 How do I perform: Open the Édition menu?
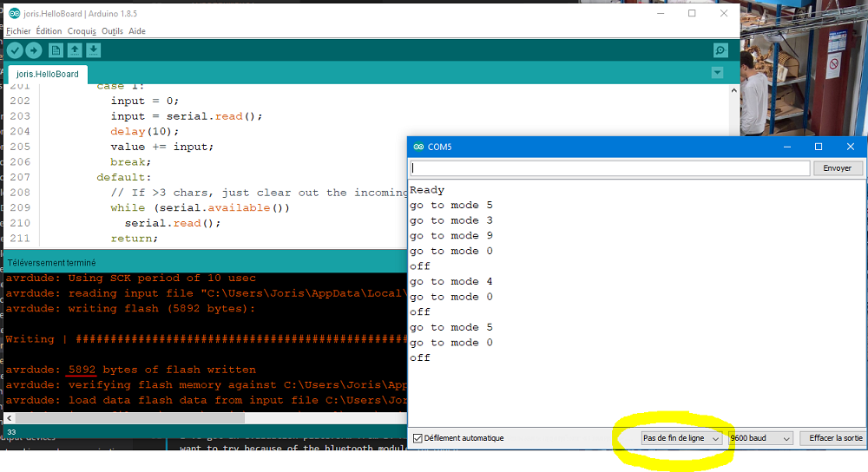click(49, 31)
